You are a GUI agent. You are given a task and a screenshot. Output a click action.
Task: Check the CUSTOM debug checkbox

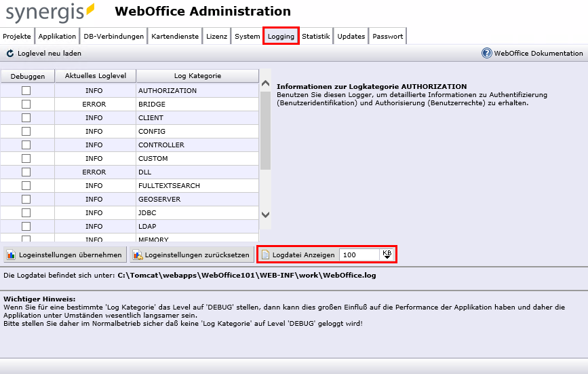pyautogui.click(x=26, y=158)
